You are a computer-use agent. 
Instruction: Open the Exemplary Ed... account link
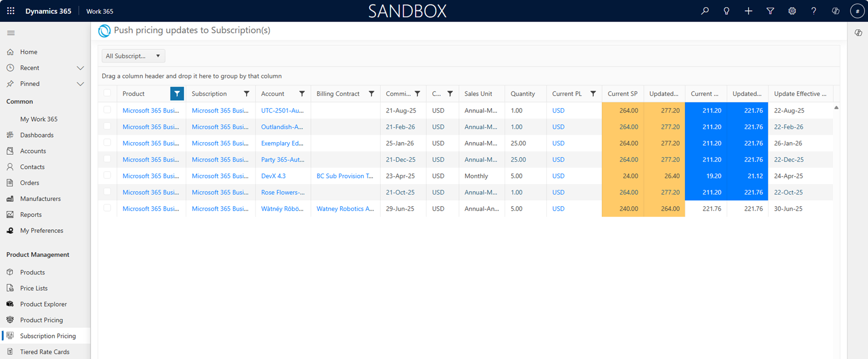[282, 143]
